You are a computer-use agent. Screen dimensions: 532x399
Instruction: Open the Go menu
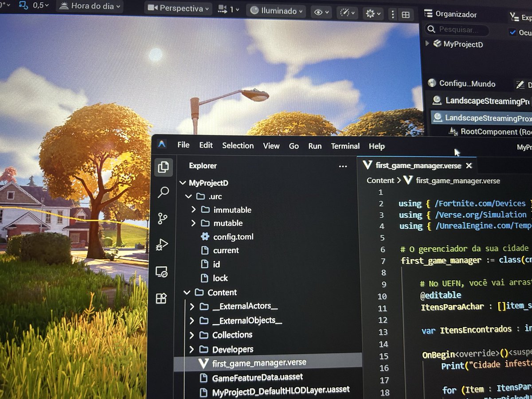coord(294,146)
